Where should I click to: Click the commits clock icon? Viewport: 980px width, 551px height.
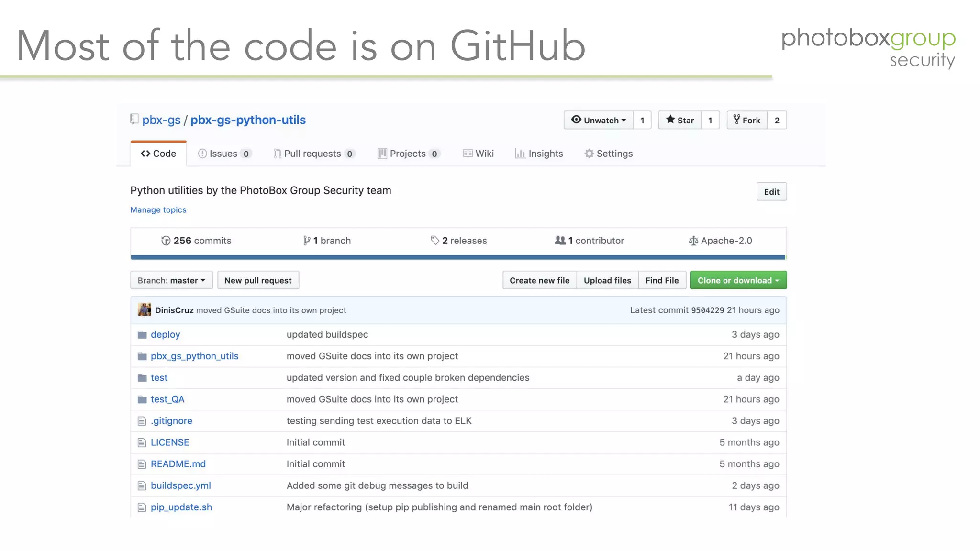tap(166, 241)
